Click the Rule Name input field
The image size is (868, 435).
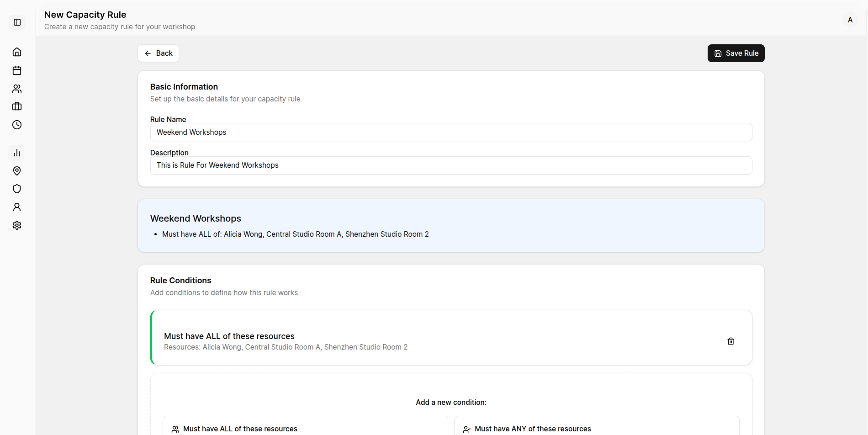(450, 132)
